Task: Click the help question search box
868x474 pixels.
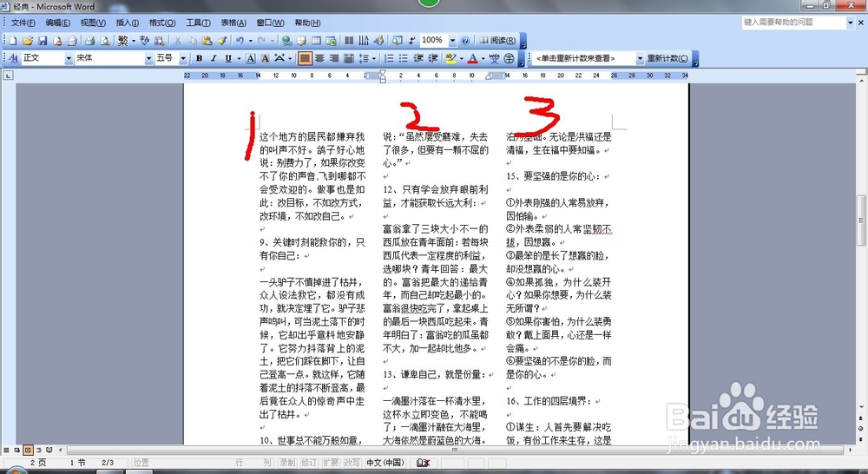Action: click(x=794, y=23)
